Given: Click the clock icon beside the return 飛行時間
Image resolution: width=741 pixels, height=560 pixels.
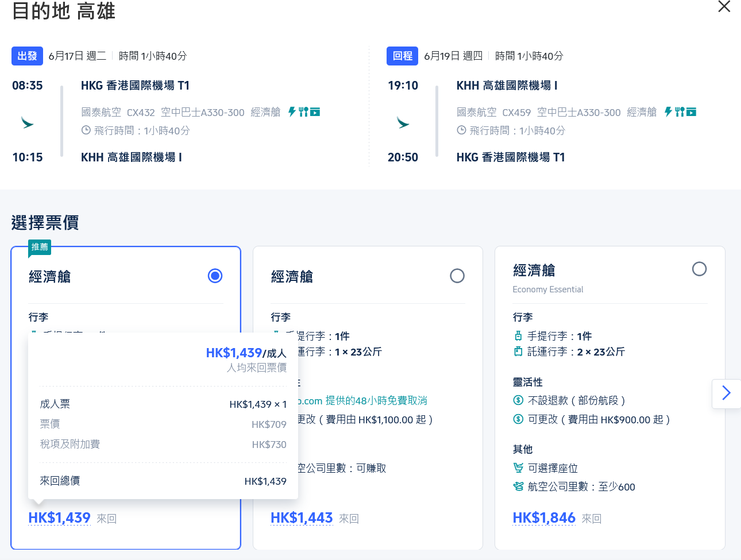Looking at the screenshot, I should pos(461,130).
